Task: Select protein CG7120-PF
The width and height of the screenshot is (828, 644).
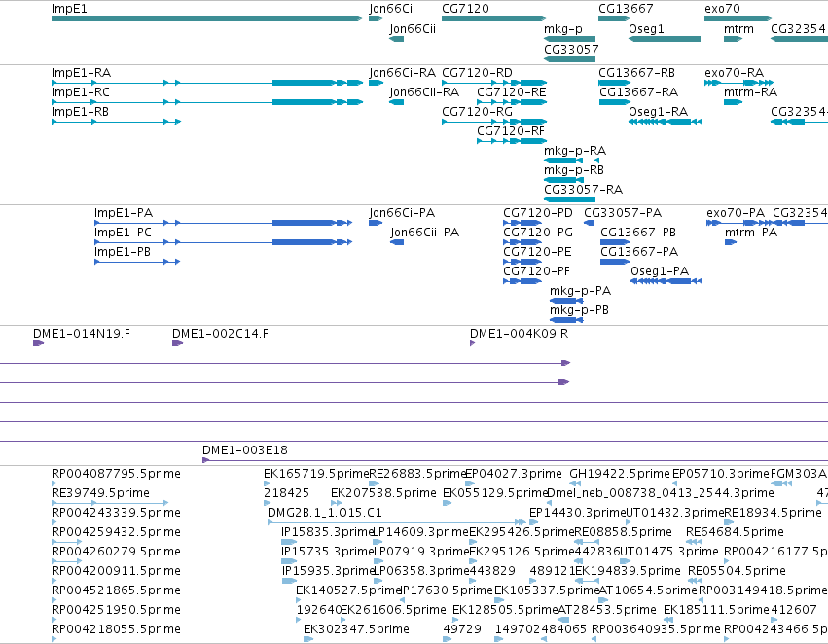Action: tap(522, 281)
